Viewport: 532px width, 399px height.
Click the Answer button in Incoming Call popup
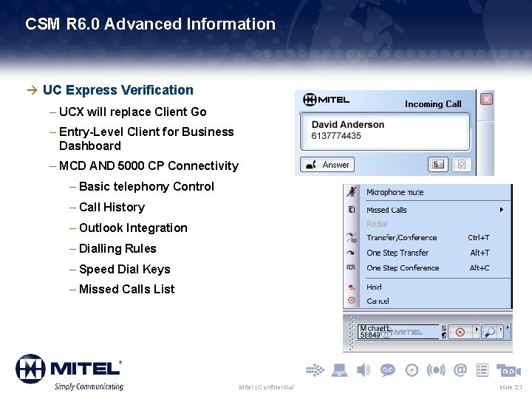pos(327,165)
